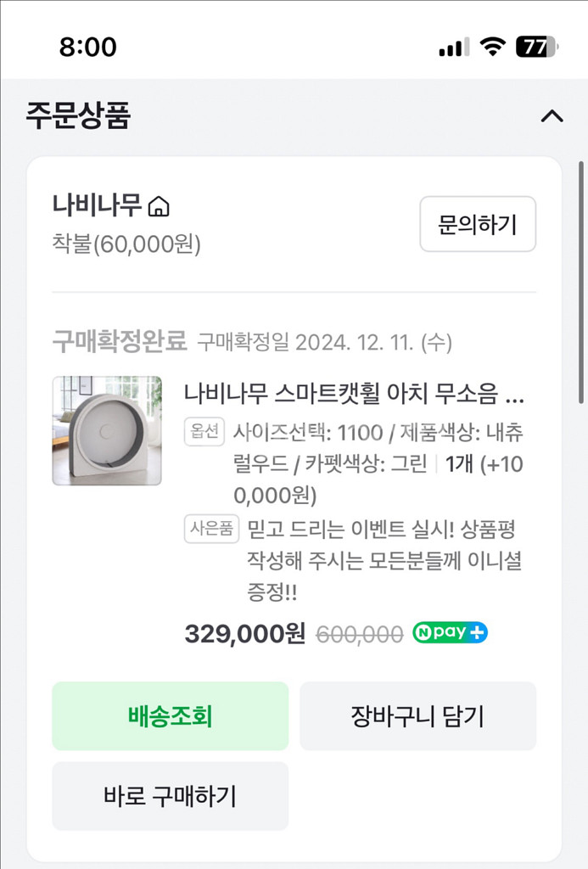Tap the 사은품 gift label badge

210,529
